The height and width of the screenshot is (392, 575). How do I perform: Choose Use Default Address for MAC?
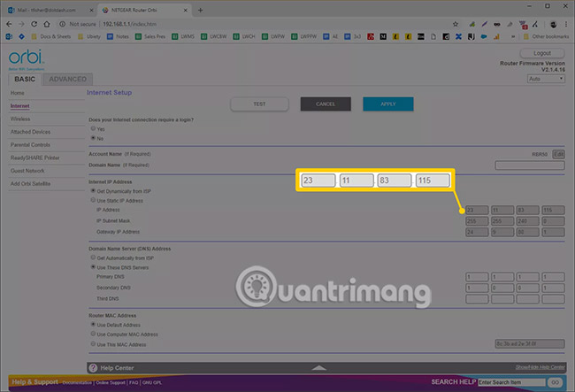coord(93,325)
